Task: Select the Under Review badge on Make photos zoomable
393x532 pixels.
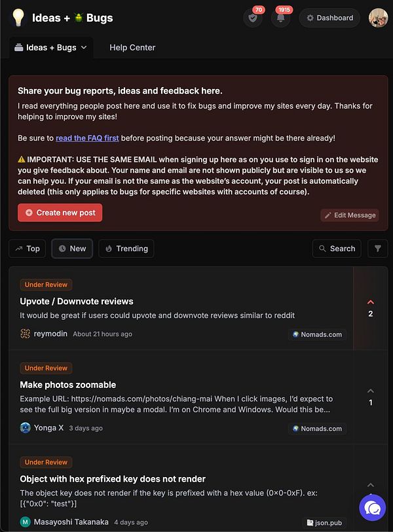Action: [x=46, y=368]
